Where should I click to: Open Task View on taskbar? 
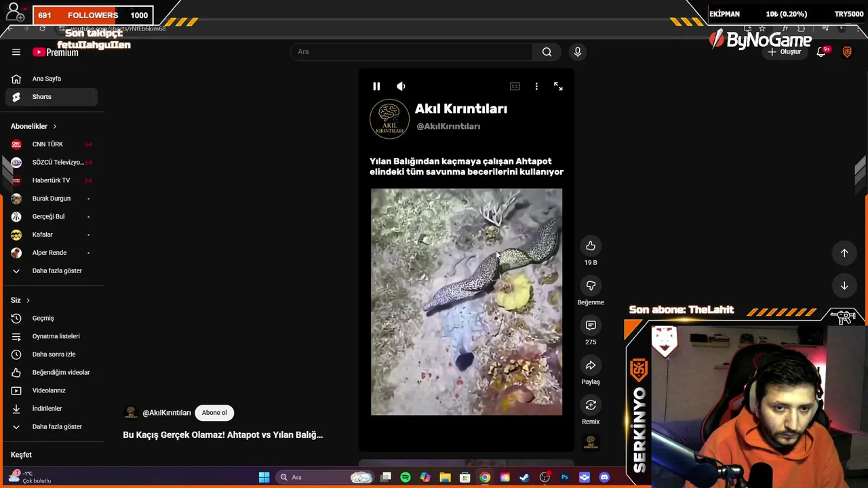[386, 477]
